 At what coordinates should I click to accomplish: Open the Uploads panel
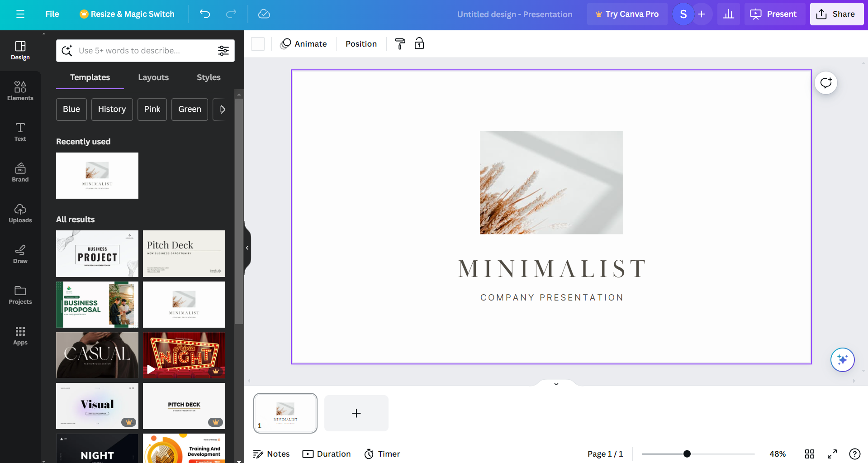click(x=20, y=213)
